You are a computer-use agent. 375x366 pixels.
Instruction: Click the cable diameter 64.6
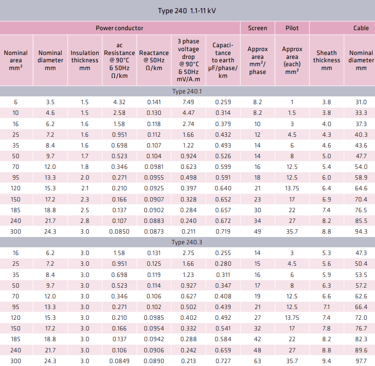361,188
